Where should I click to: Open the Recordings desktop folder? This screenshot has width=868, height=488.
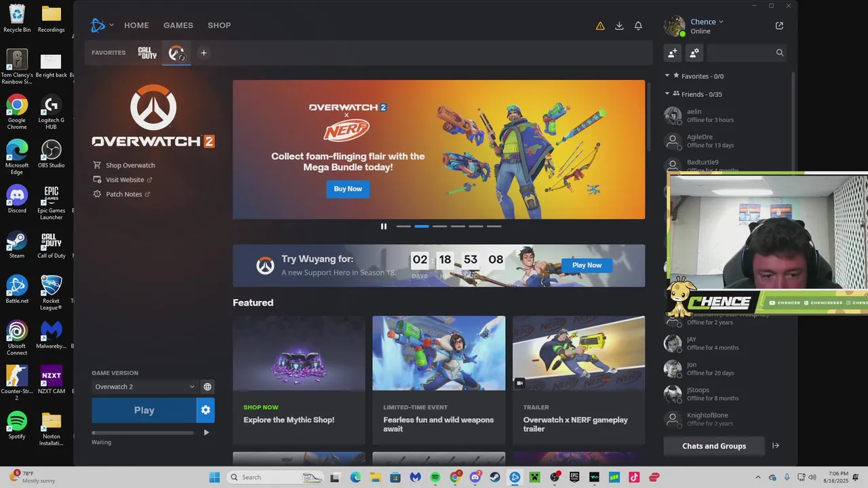[52, 19]
